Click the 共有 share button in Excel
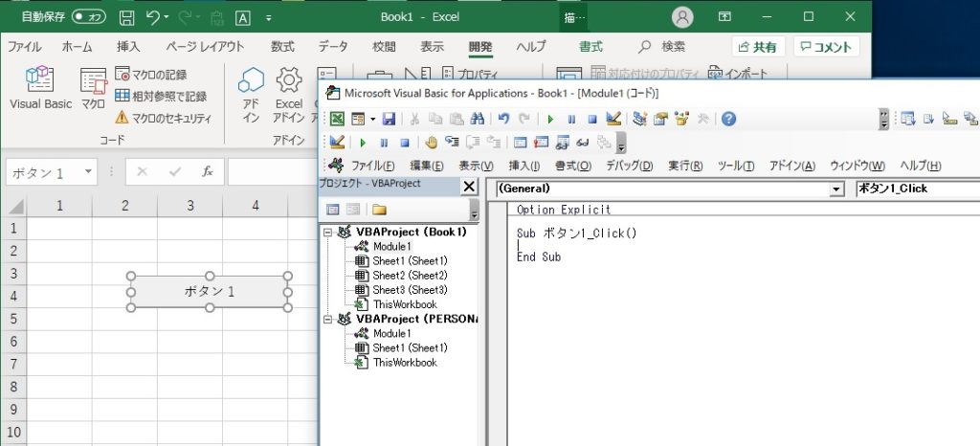Viewport: 980px width, 446px height. 758,47
